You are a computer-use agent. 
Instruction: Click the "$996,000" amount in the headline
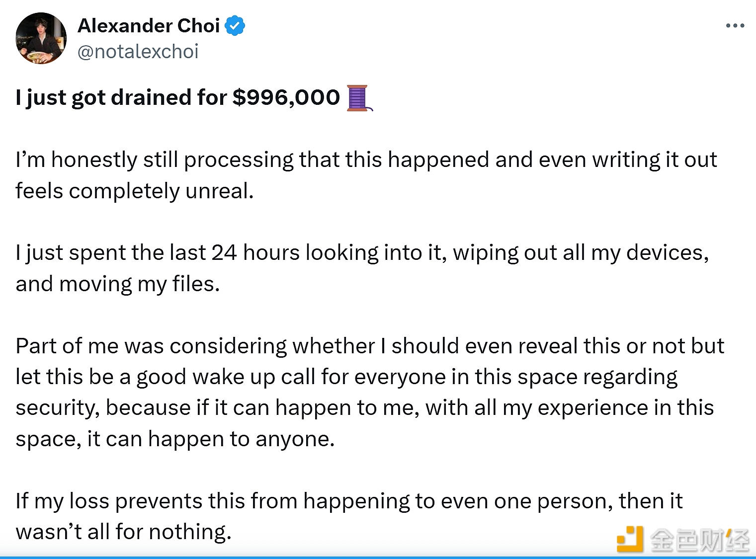(x=286, y=97)
